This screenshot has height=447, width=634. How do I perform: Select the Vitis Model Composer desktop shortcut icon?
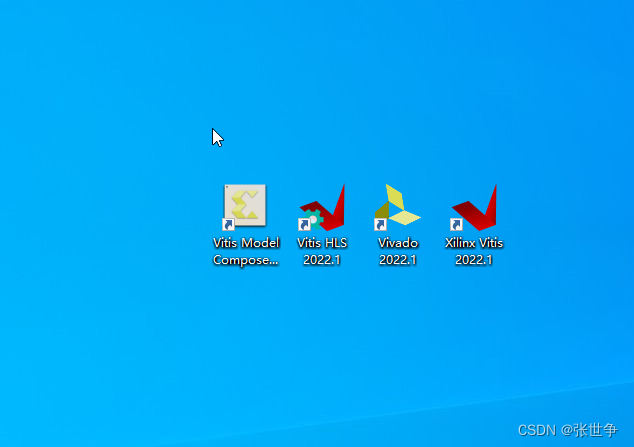click(245, 207)
